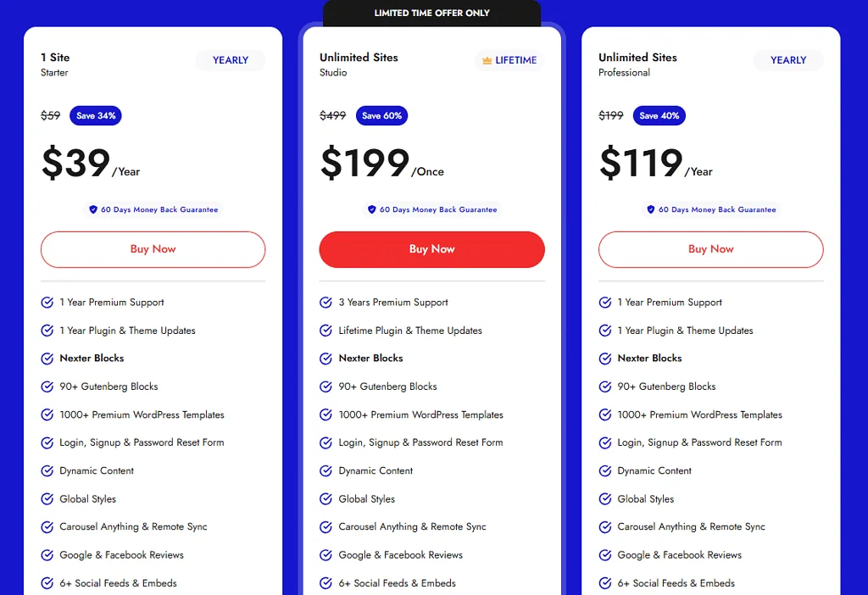Select the YEARLY badge on Professional plan
The height and width of the screenshot is (595, 868).
coord(788,60)
